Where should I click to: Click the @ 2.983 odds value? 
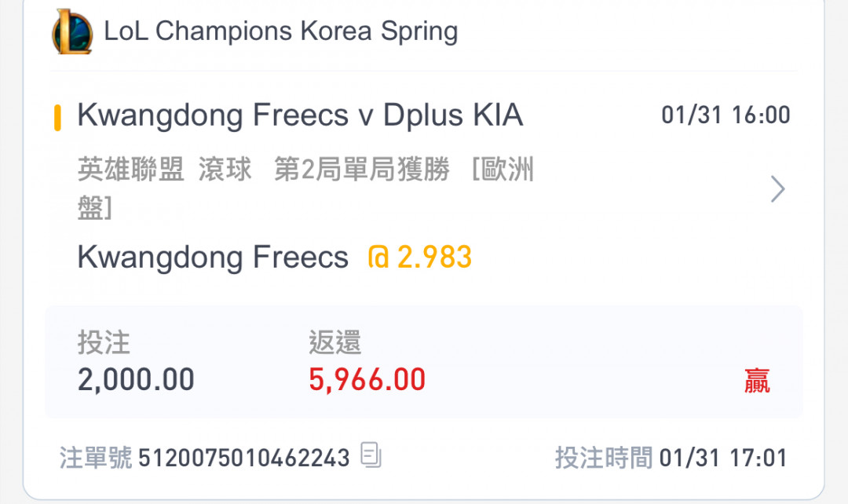coord(420,257)
